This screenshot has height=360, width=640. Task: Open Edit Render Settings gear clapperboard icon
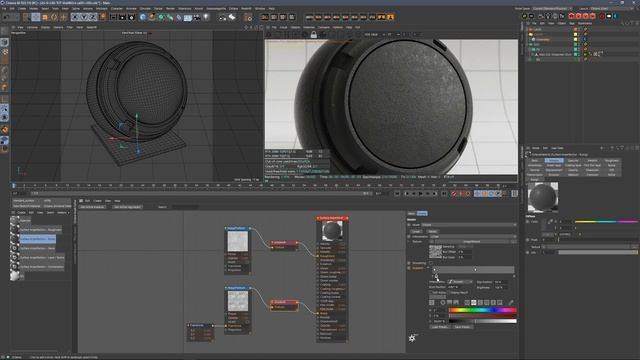pyautogui.click(x=131, y=17)
